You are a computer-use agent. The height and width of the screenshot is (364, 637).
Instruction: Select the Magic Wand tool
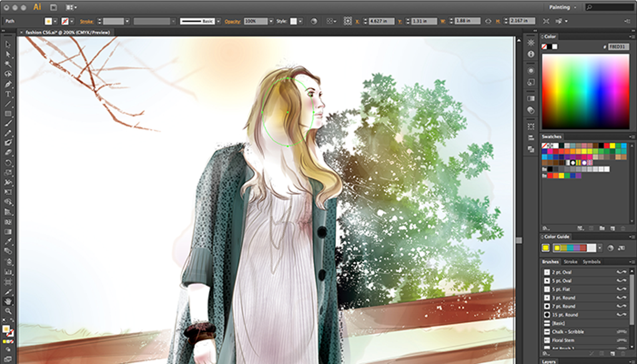click(x=8, y=64)
